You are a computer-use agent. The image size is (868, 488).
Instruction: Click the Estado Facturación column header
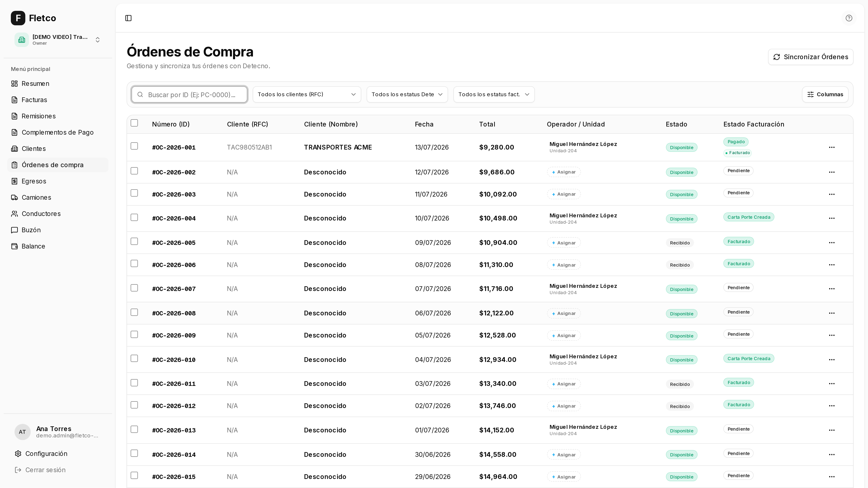[x=754, y=124]
